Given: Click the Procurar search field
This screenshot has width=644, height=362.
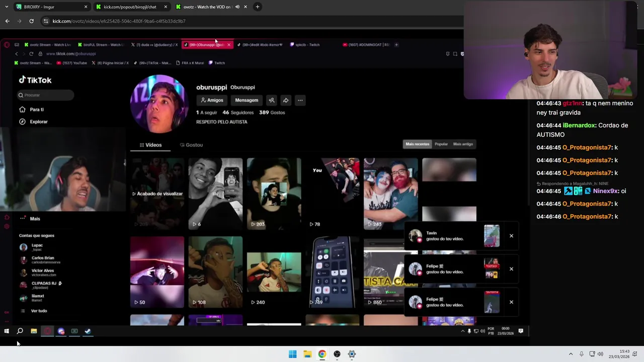Looking at the screenshot, I should [45, 95].
